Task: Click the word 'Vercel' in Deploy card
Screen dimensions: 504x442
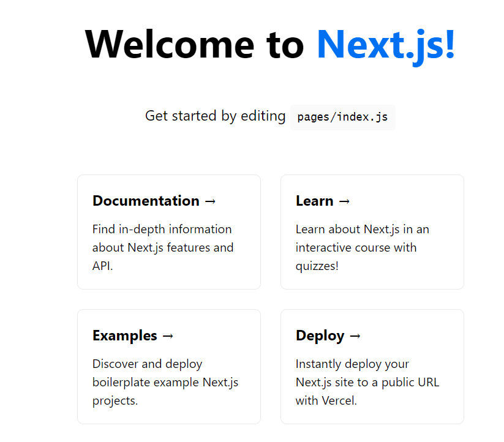Action: point(339,400)
